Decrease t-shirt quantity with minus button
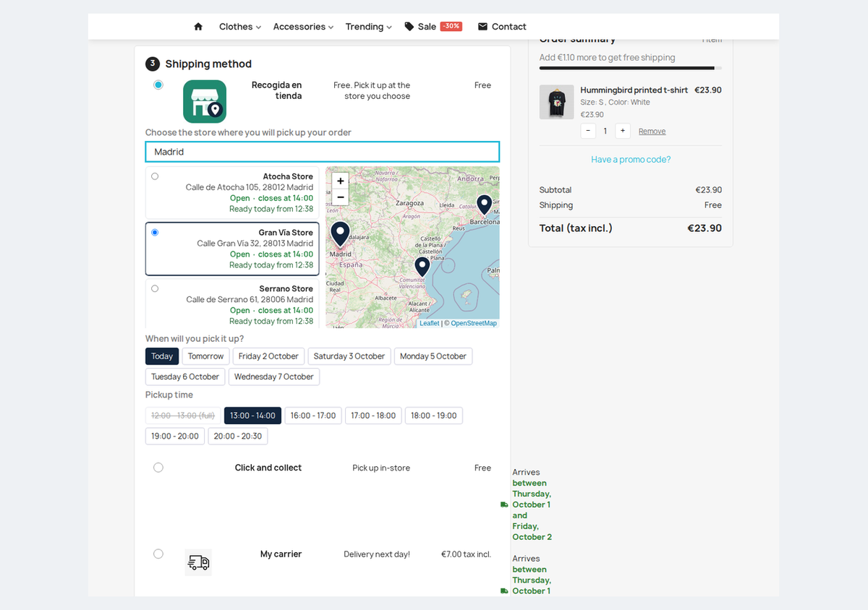 point(588,131)
